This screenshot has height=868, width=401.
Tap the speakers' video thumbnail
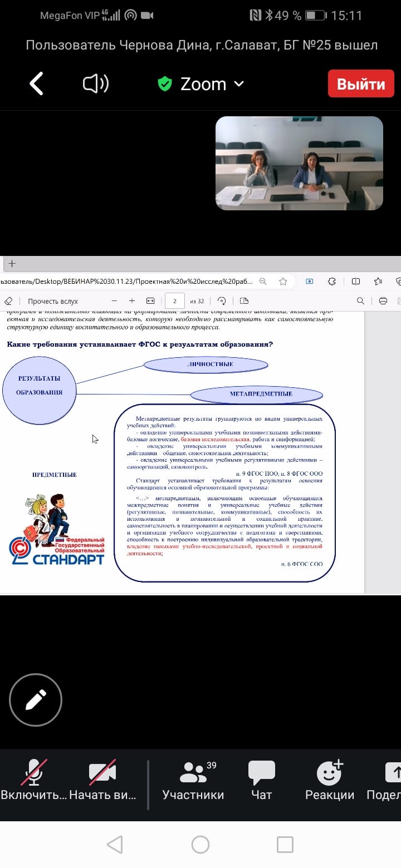(299, 163)
